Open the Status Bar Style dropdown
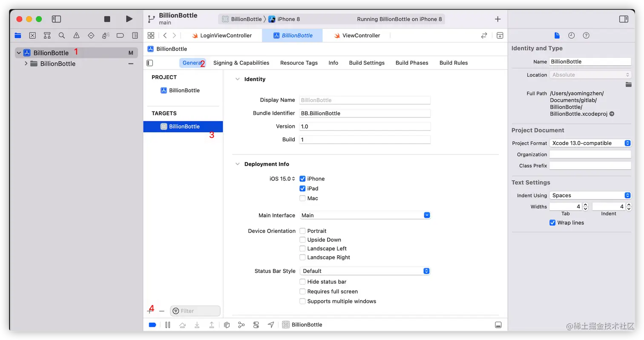Image resolution: width=644 pixels, height=340 pixels. click(365, 271)
